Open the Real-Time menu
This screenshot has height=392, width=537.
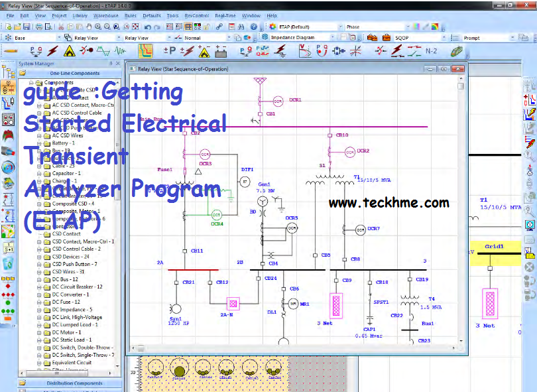(225, 16)
